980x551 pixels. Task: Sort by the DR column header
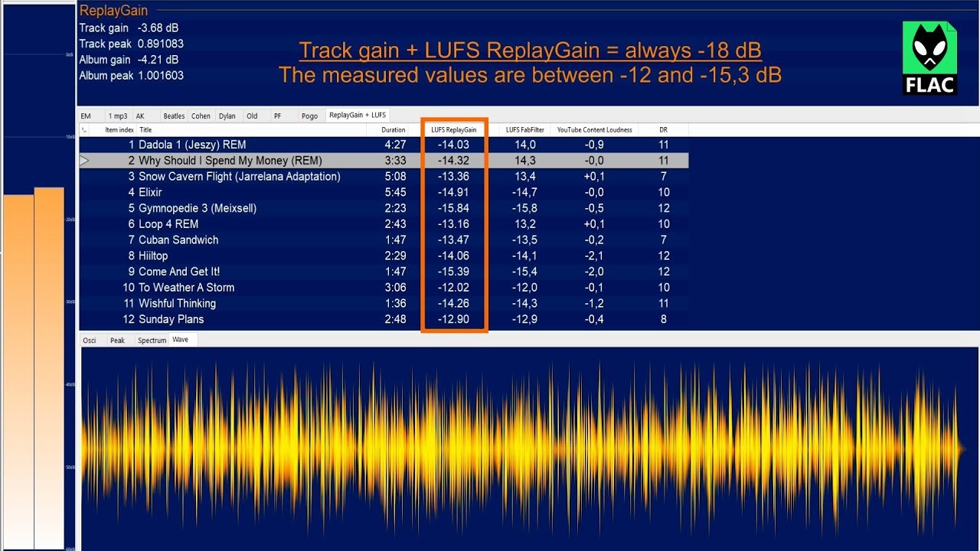(x=663, y=130)
